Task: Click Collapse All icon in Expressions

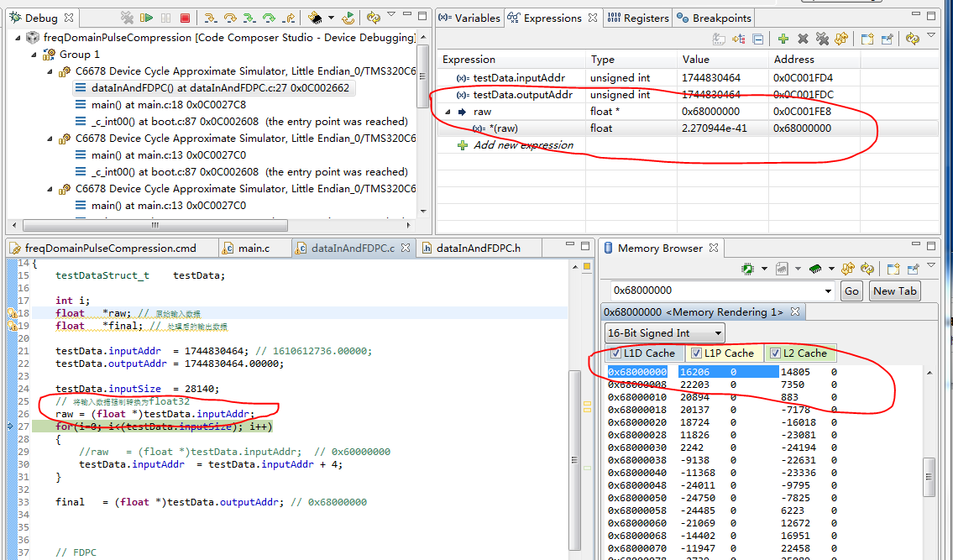Action: (758, 39)
